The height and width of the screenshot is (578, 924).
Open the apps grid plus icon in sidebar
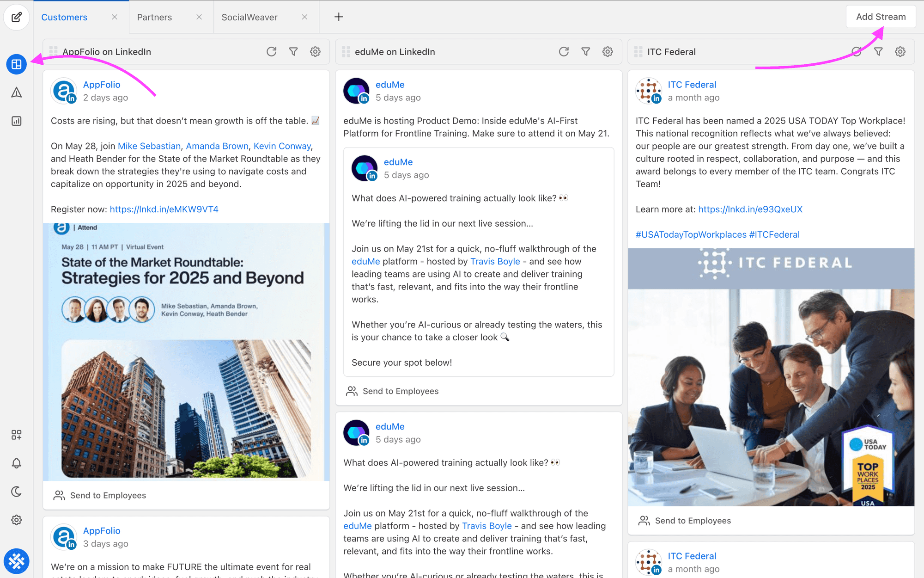point(17,435)
